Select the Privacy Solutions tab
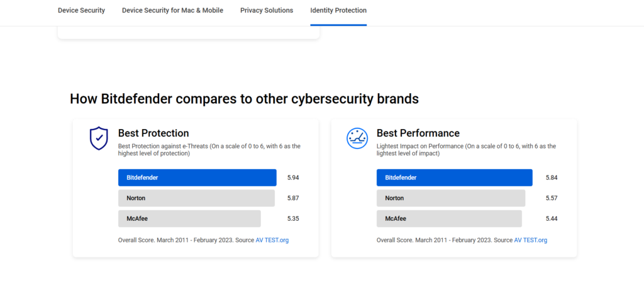644x302 pixels. 267,10
